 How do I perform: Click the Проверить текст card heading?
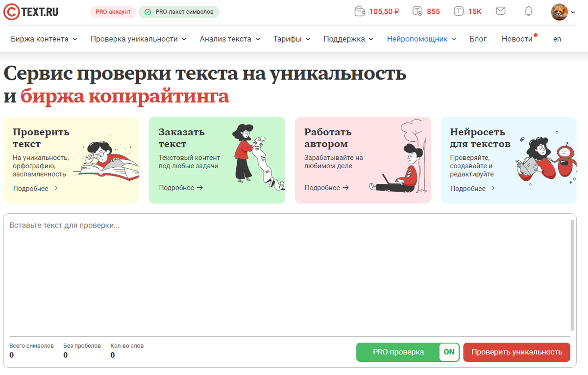(x=41, y=138)
